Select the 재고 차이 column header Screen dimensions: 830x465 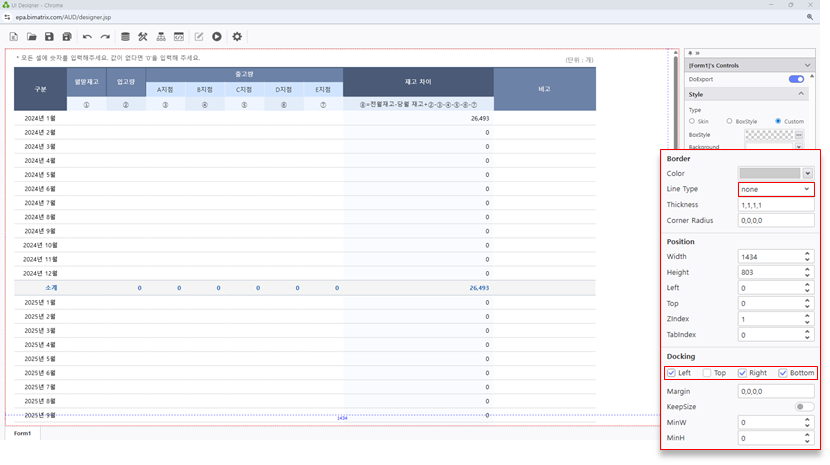[418, 82]
